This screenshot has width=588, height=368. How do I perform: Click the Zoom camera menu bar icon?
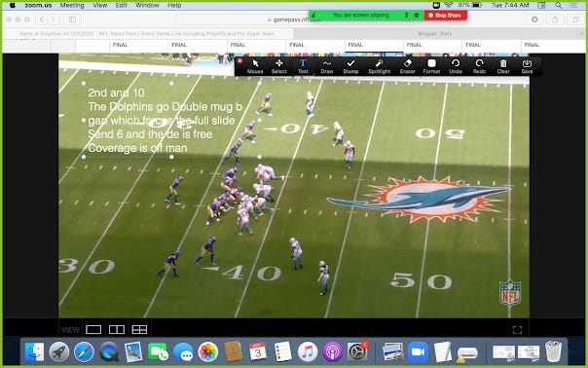436,5
